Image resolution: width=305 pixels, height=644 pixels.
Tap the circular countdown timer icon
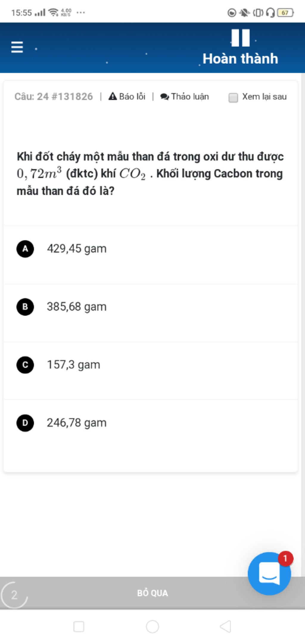[14, 595]
